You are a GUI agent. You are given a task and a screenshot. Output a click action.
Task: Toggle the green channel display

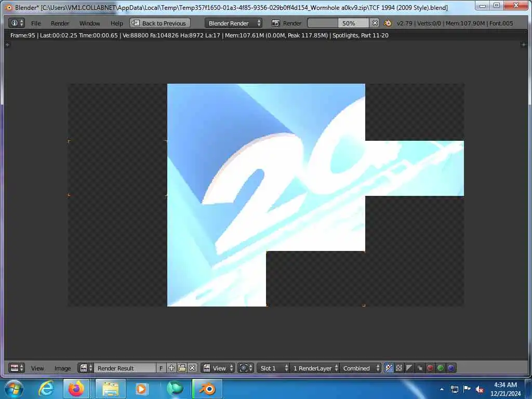coord(441,368)
